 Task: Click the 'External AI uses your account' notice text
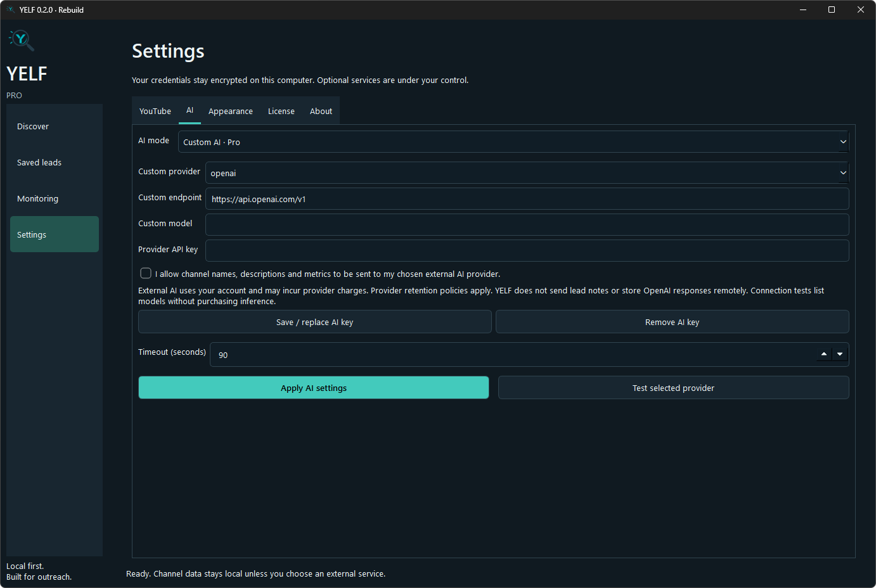(x=481, y=296)
